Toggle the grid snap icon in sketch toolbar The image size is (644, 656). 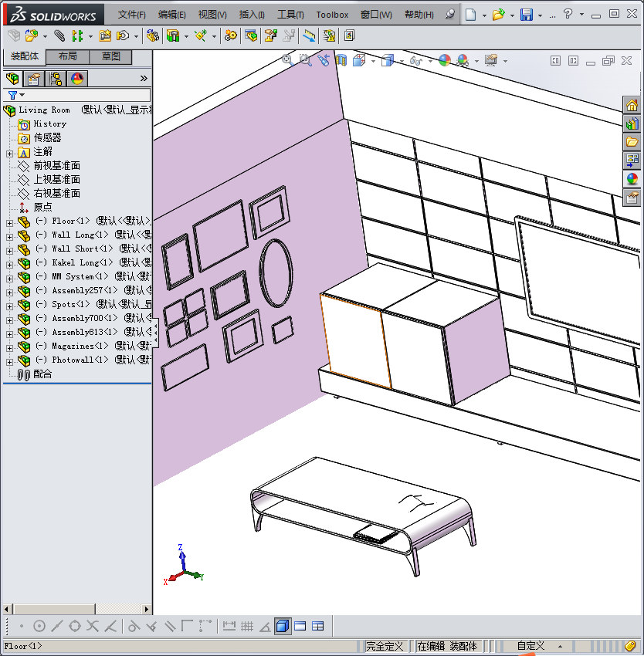pyautogui.click(x=247, y=626)
